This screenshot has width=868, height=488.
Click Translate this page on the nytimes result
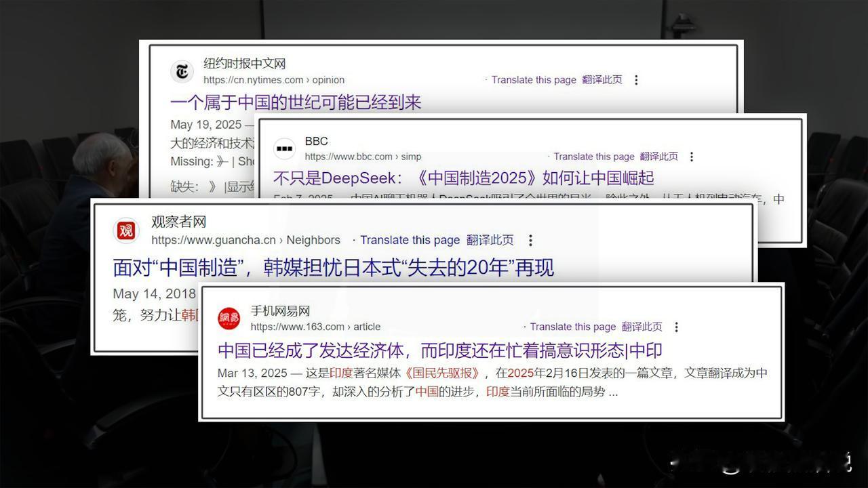point(534,80)
